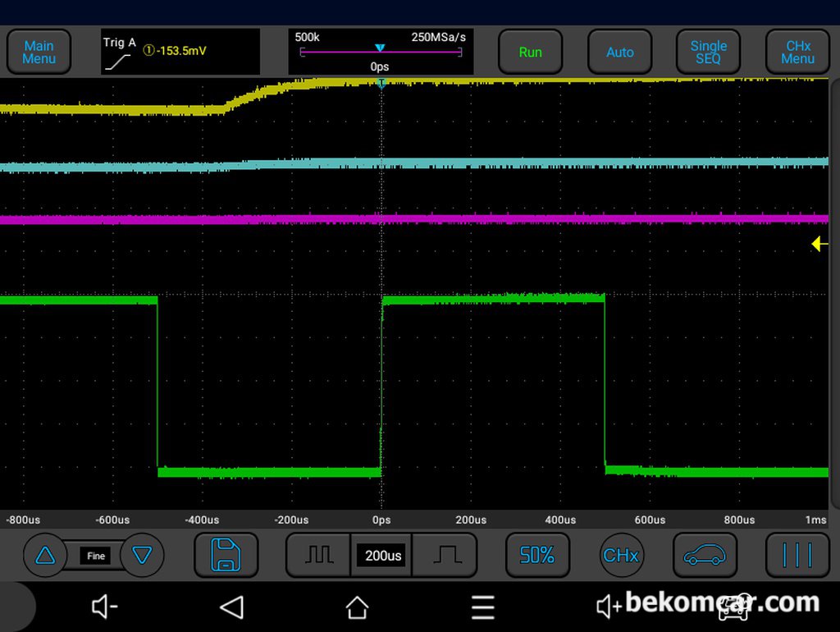
Task: Click the up triangle fine adjust arrow
Action: coord(45,556)
